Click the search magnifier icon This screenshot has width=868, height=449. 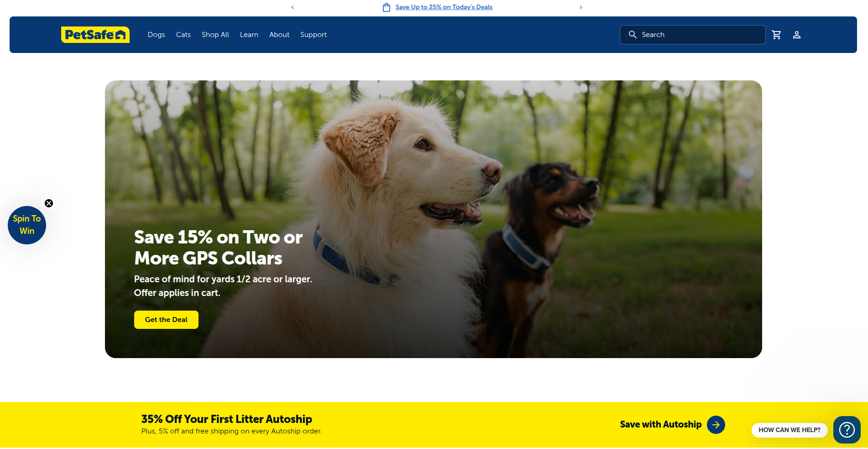coord(633,35)
